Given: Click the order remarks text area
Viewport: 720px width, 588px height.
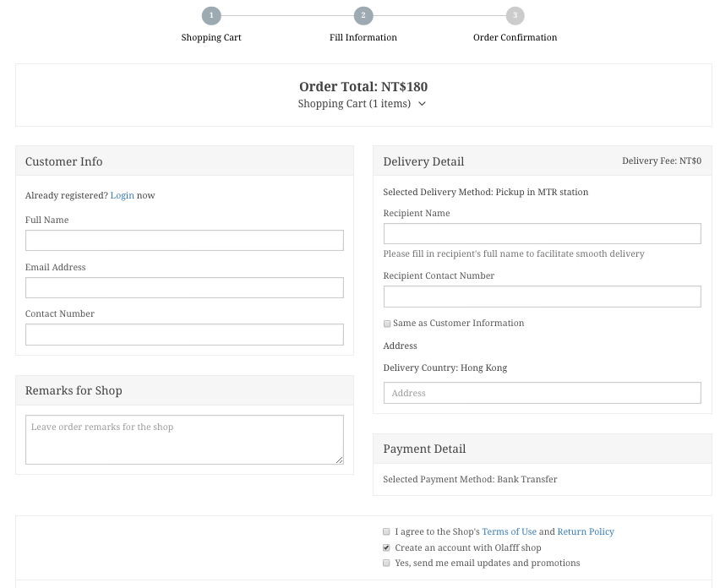Looking at the screenshot, I should coord(184,440).
